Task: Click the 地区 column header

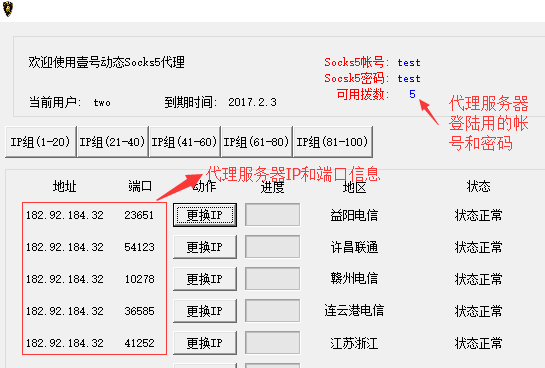Action: click(x=355, y=188)
